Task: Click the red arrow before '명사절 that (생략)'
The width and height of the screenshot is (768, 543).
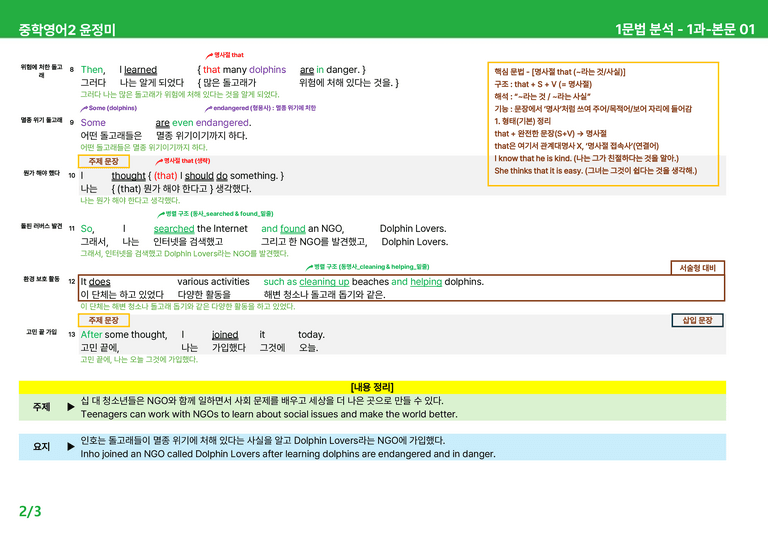Action: click(159, 161)
